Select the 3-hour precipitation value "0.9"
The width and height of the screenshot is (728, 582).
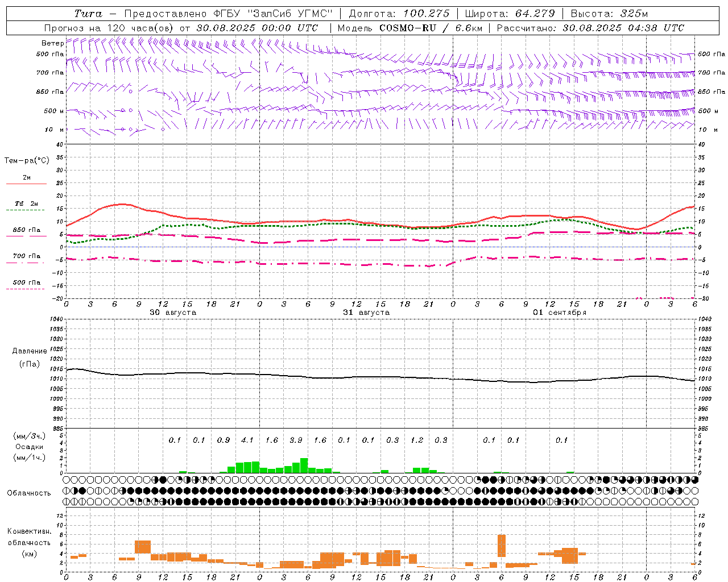224,440
